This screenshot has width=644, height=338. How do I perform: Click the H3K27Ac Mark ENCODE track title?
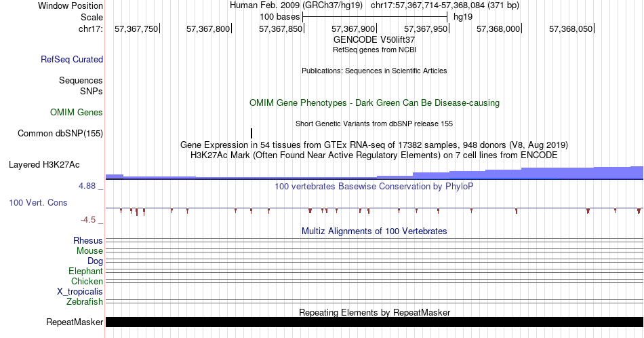pyautogui.click(x=374, y=155)
